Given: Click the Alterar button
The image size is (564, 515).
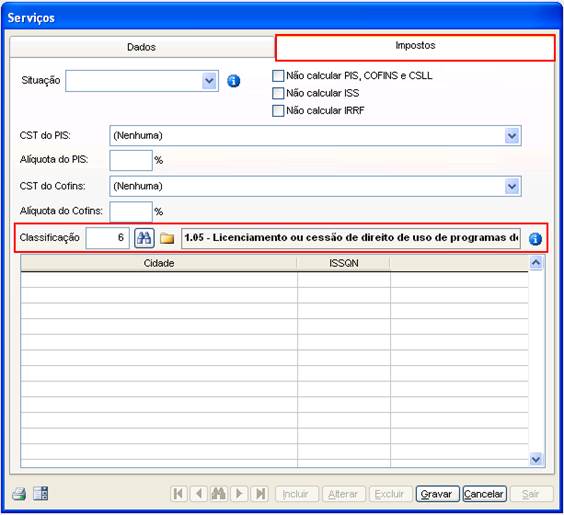Looking at the screenshot, I should pos(344,494).
